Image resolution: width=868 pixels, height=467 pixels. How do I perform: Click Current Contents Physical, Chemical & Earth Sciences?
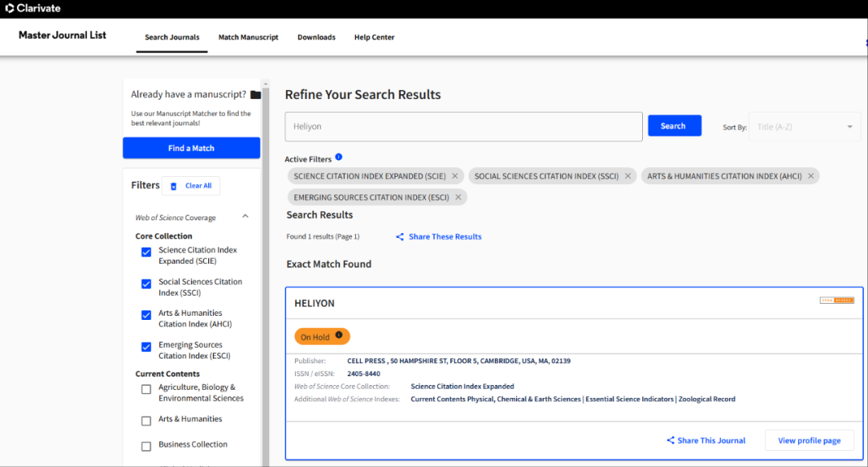pyautogui.click(x=495, y=399)
